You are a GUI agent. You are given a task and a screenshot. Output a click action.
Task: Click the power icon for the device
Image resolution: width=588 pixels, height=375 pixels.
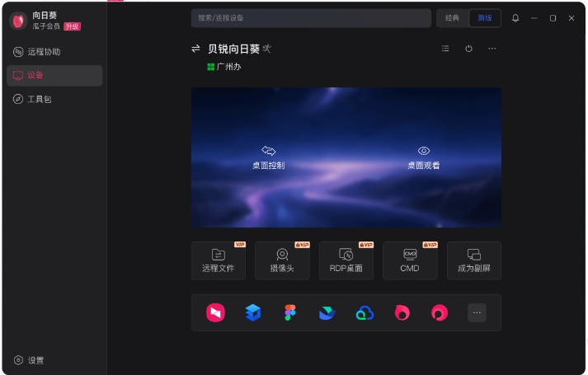click(468, 49)
